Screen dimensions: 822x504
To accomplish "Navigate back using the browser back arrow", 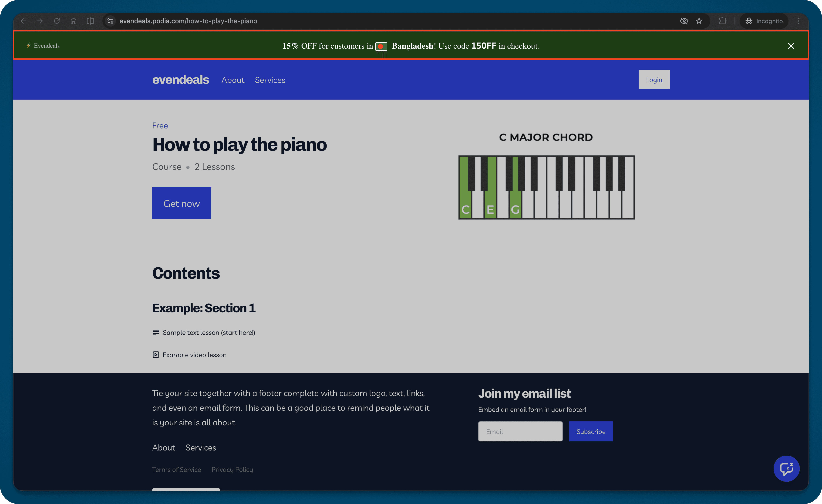I will coord(23,21).
